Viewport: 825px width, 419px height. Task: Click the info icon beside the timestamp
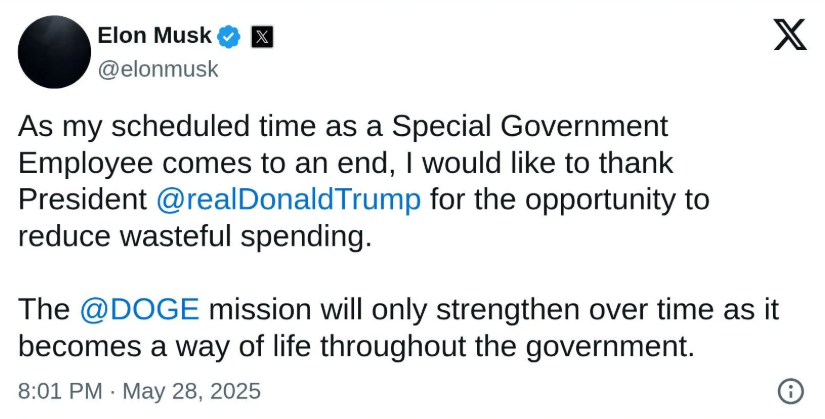791,392
